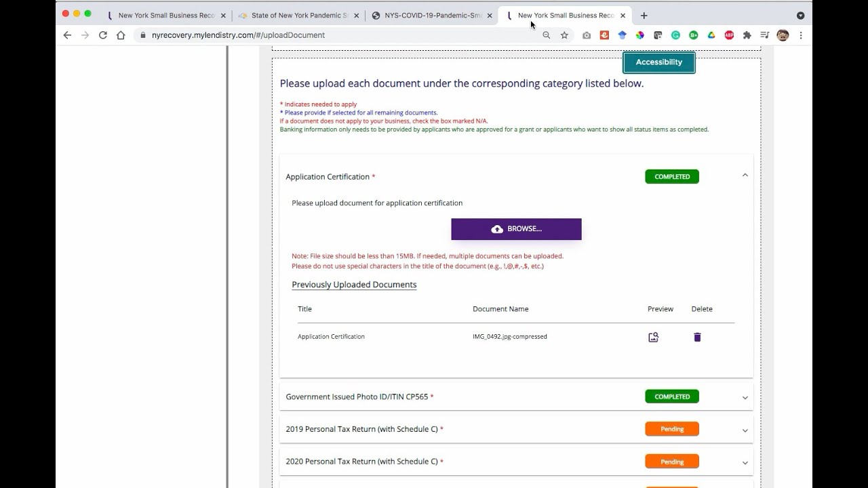
Task: Expand the 2019 Personal Tax Return section
Action: [745, 430]
